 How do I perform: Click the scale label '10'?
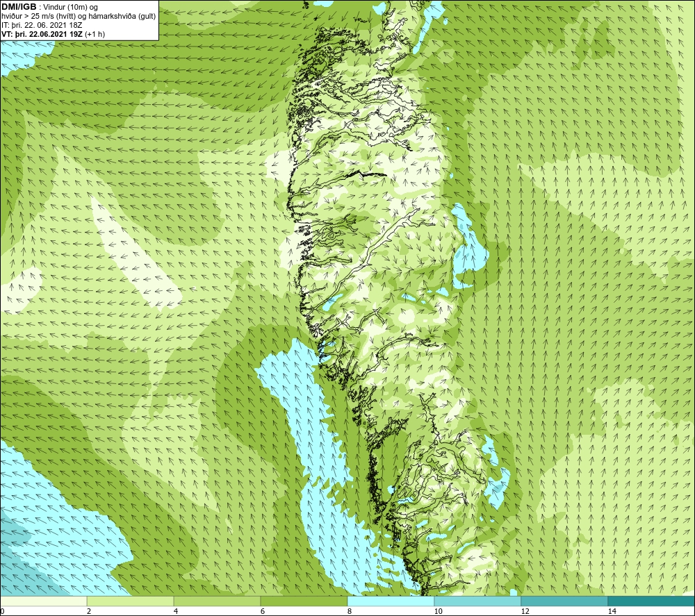(438, 611)
